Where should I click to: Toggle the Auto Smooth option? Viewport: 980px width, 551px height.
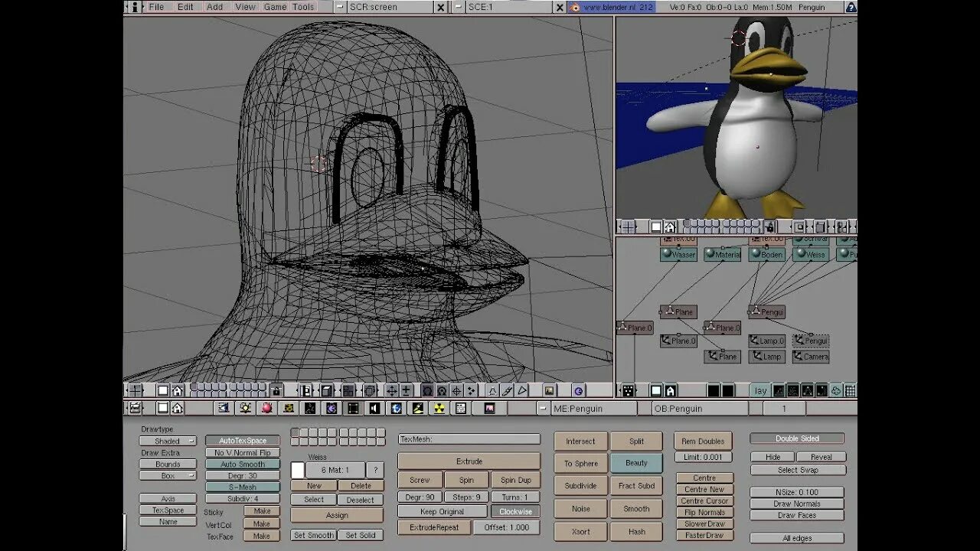coord(243,464)
